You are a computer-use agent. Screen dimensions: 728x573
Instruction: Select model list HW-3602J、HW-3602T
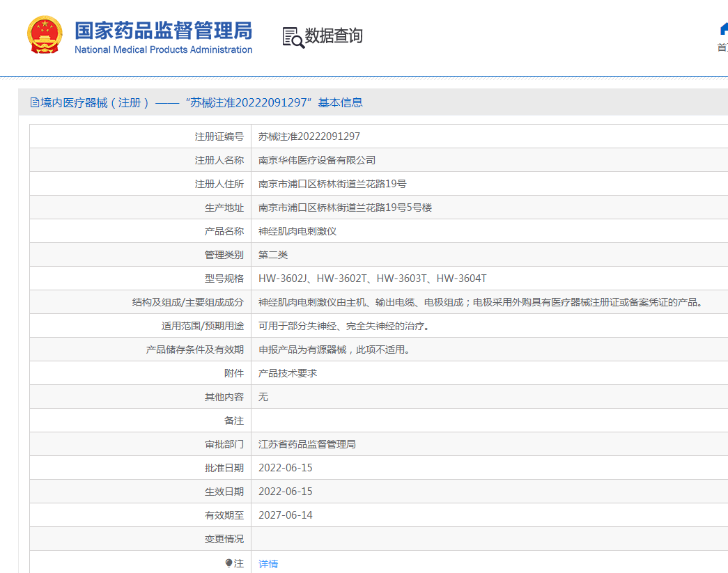(x=372, y=278)
